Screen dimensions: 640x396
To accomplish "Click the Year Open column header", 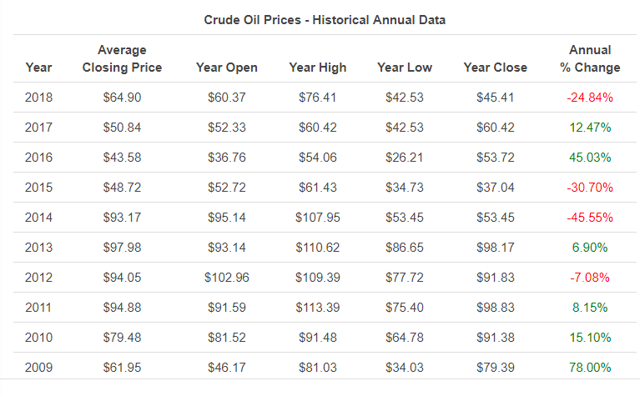I will coord(227,67).
